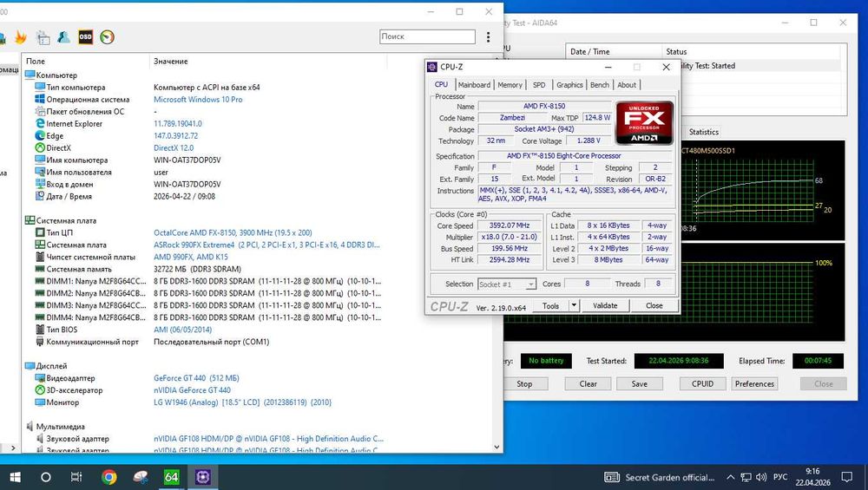Click Save in the stability test window

pyautogui.click(x=640, y=384)
